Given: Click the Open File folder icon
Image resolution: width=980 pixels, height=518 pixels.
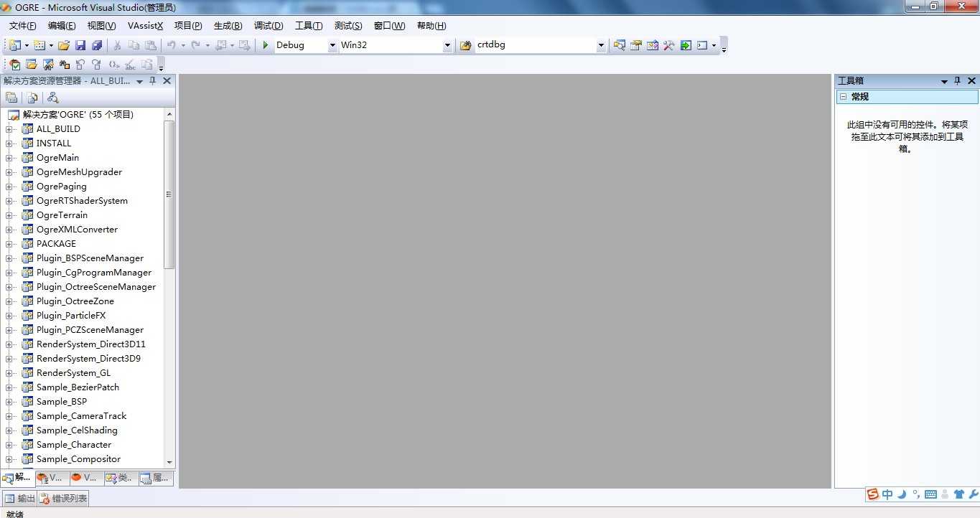Looking at the screenshot, I should (64, 45).
